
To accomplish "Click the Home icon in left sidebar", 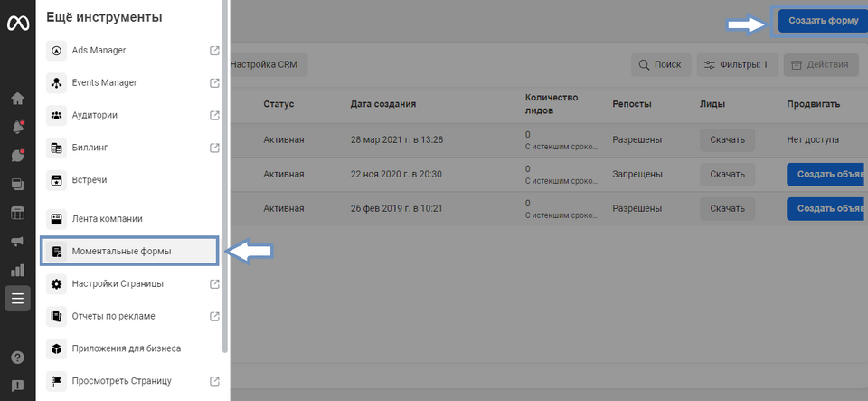I will click(x=17, y=99).
